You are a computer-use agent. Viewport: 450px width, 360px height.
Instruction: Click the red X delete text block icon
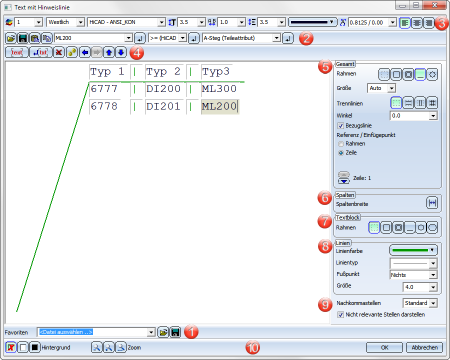click(x=59, y=52)
